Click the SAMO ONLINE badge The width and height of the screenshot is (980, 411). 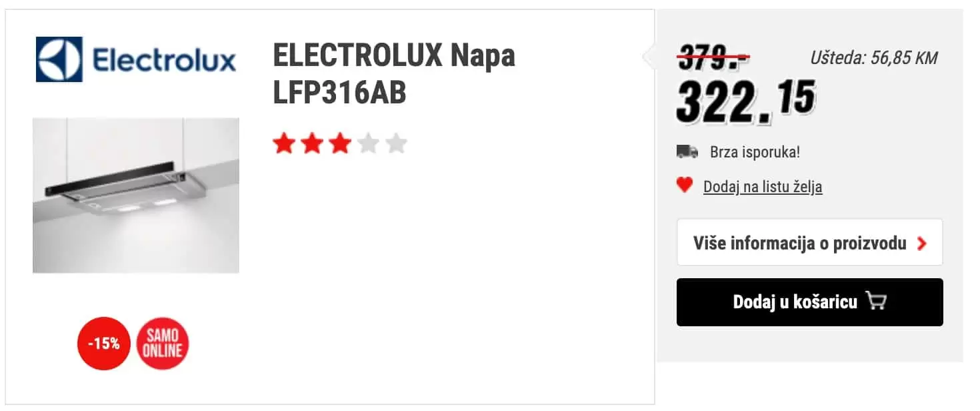click(162, 342)
